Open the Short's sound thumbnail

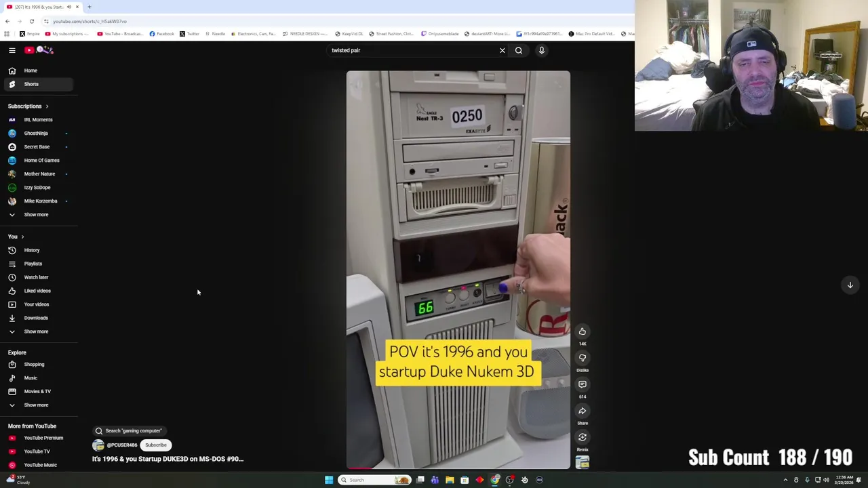583,462
